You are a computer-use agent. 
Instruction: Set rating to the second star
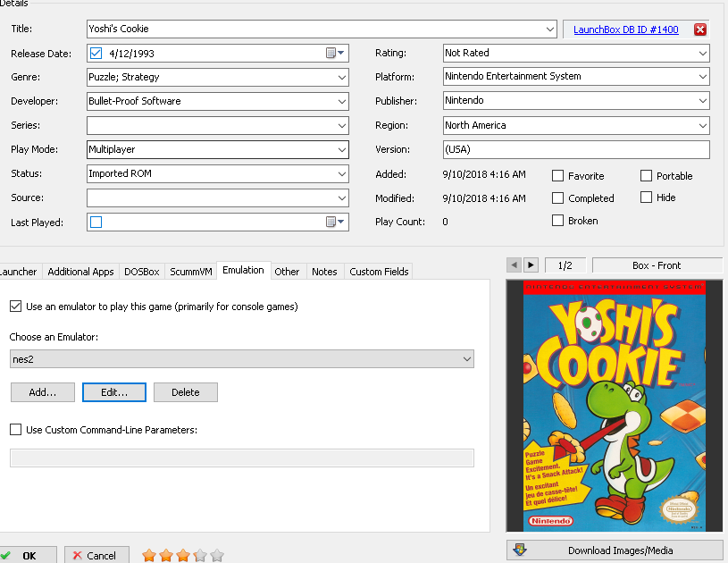166,555
